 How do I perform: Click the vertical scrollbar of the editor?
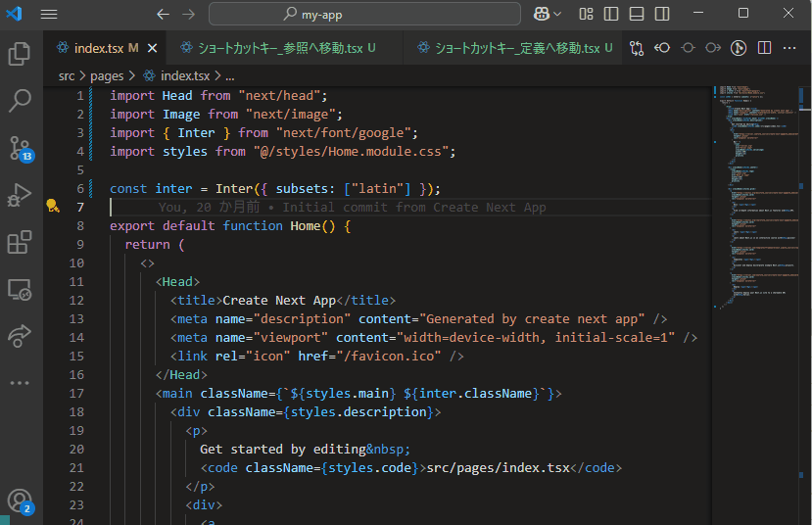tap(804, 306)
